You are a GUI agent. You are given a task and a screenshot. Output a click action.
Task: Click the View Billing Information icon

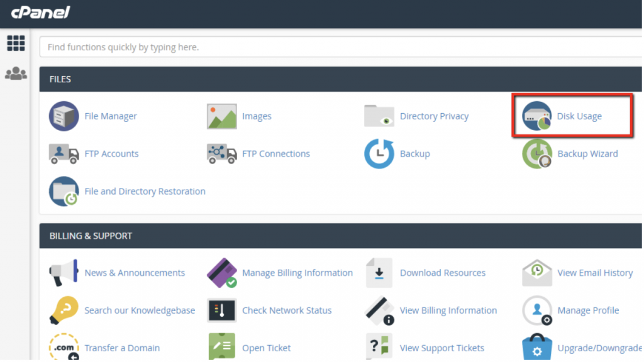click(379, 310)
